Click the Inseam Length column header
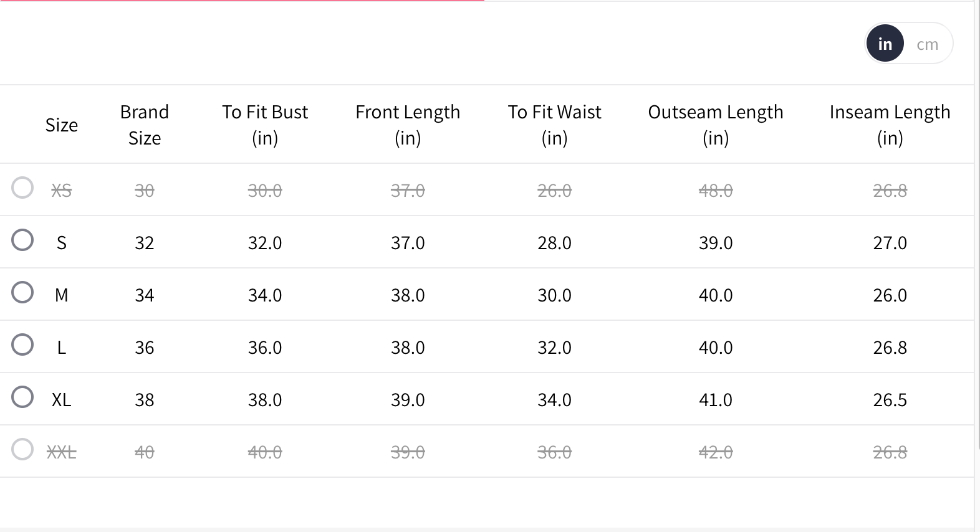This screenshot has height=532, width=980. pos(890,125)
